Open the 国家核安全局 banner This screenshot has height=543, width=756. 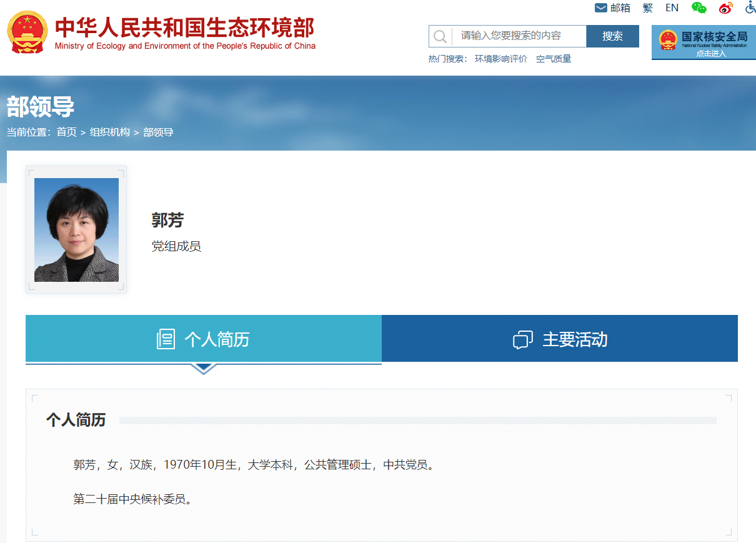tap(704, 42)
